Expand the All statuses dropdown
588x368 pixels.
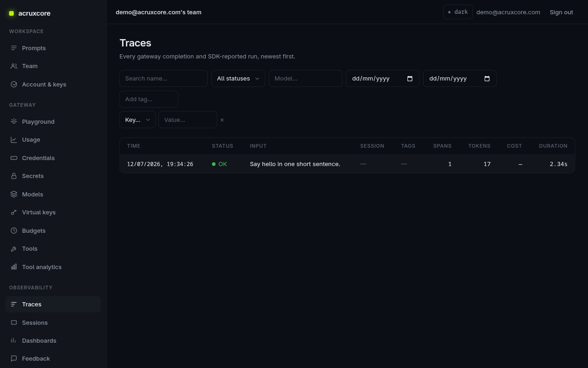coord(238,79)
